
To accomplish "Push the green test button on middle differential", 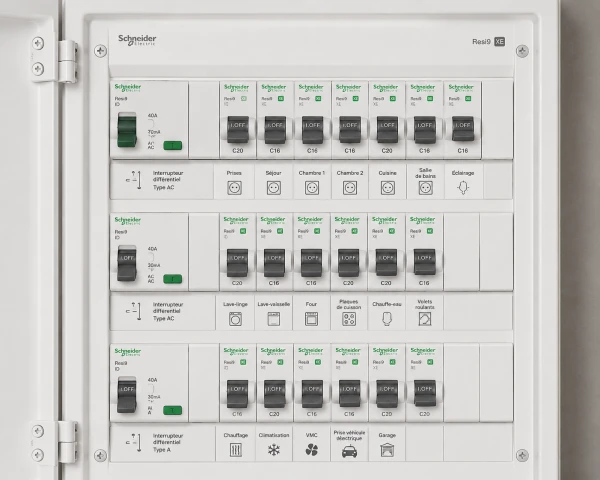I will (x=173, y=279).
